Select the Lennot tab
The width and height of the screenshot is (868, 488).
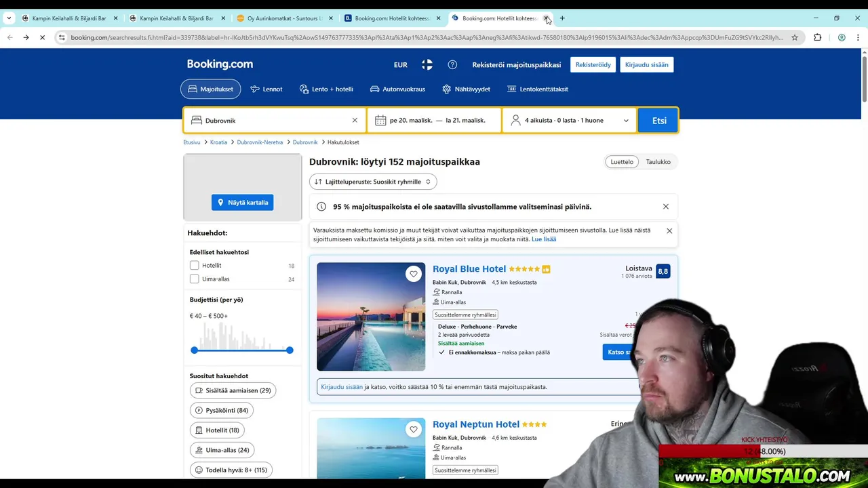[x=266, y=89]
